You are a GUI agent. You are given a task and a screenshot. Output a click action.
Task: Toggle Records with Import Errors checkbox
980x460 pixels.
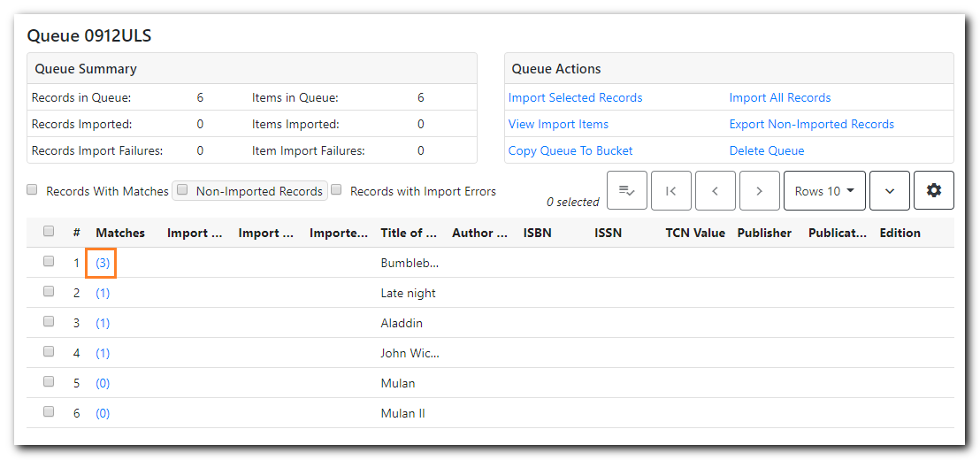click(336, 190)
